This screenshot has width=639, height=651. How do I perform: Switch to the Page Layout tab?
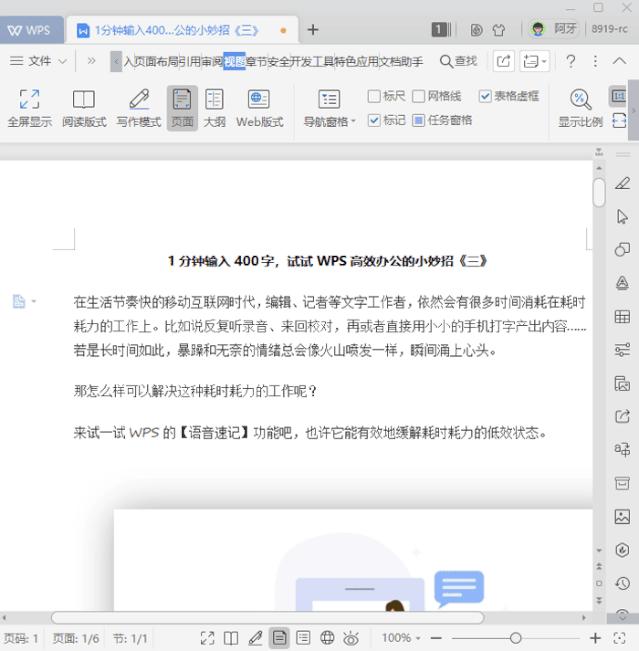pyautogui.click(x=156, y=62)
